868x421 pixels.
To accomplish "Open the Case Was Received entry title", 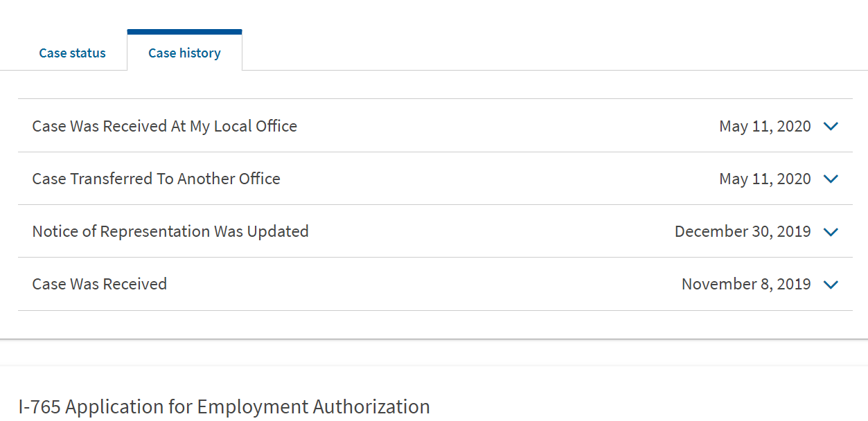I will point(100,284).
